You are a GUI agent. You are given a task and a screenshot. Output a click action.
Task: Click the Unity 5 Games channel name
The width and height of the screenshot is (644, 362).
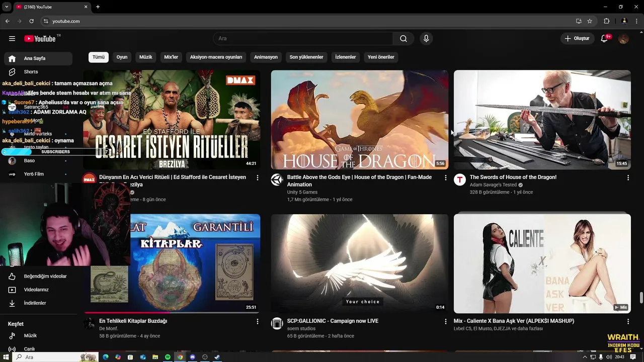(x=302, y=192)
